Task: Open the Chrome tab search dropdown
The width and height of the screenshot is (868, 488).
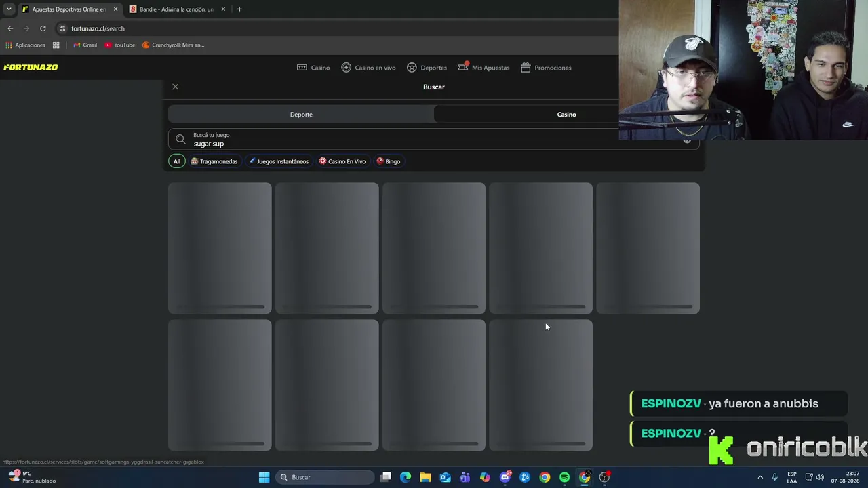Action: tap(9, 9)
